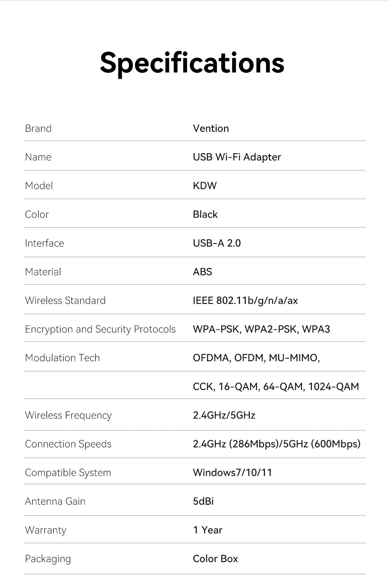
Task: Click the USB Wi-Fi Adapter name text
Action: tap(237, 157)
